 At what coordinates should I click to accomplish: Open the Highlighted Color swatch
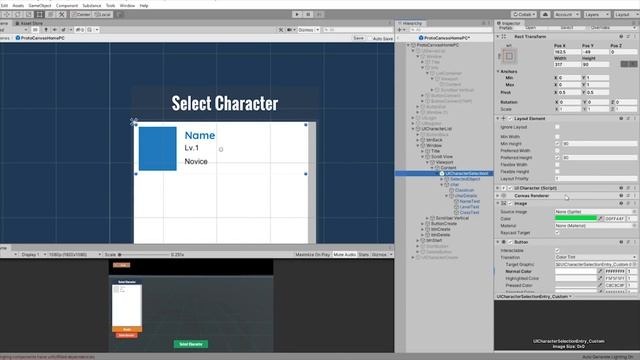pyautogui.click(x=576, y=278)
